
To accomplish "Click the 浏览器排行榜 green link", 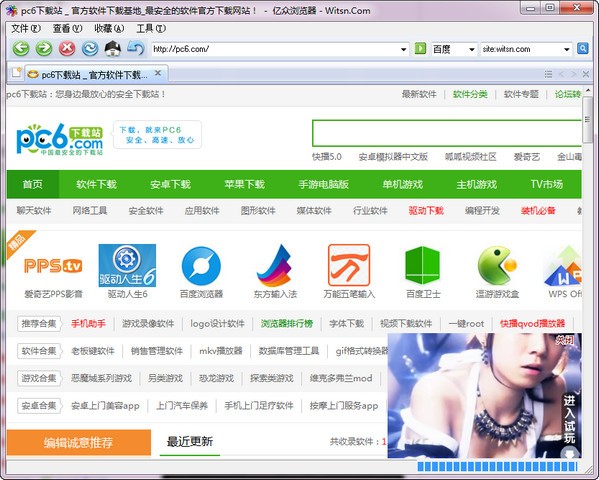I will click(x=287, y=324).
